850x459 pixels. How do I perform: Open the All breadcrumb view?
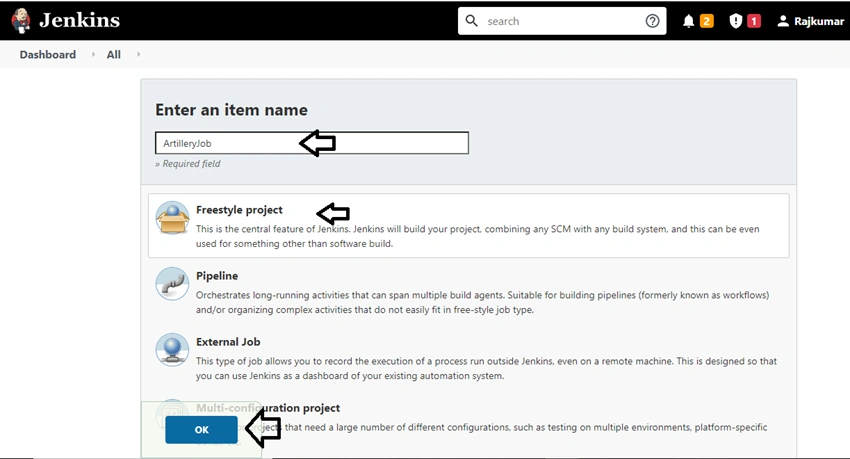coord(113,54)
